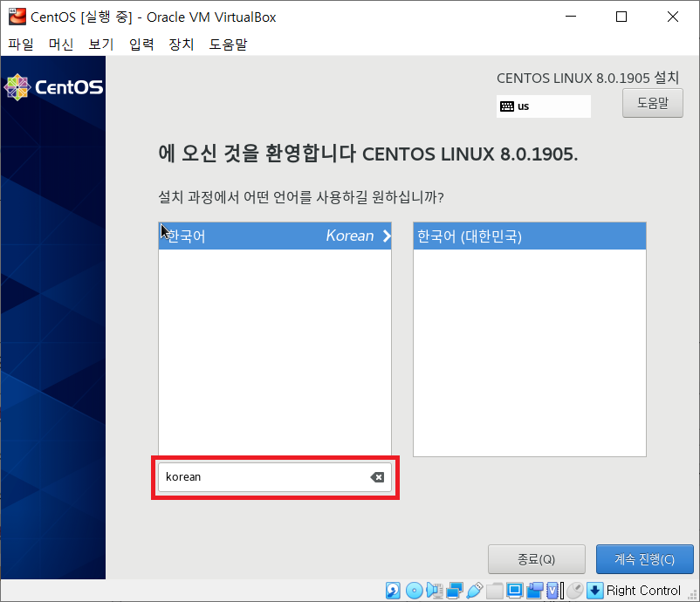Screen dimensions: 700x602
Task: Click the 종료(Q) quit button
Action: (x=536, y=559)
